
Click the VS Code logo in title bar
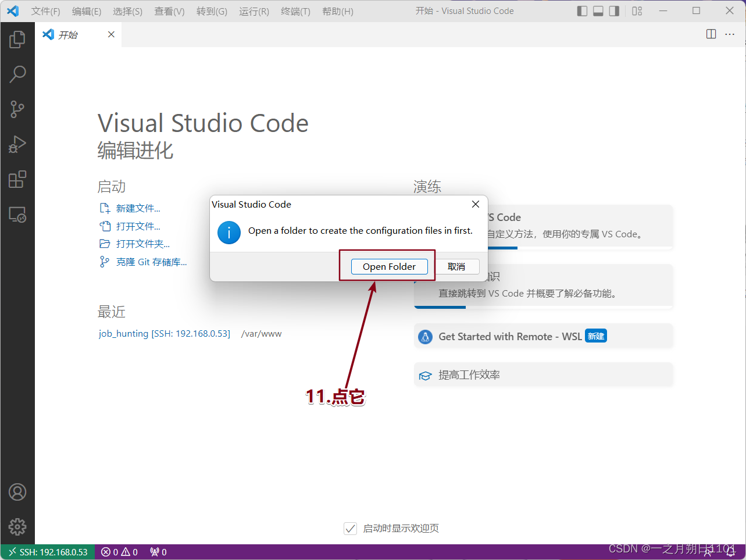[x=13, y=11]
